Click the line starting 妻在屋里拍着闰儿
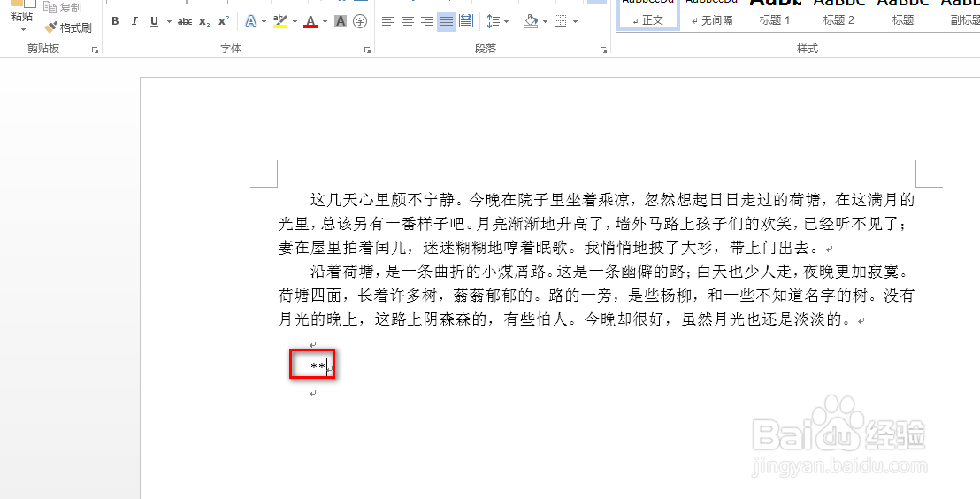980x499 pixels. point(556,247)
